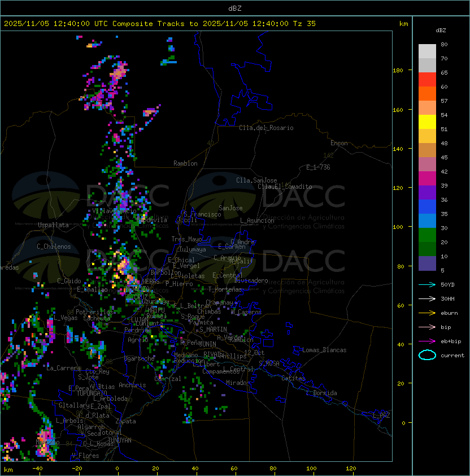Click the 'C_Guido' place label

click(x=69, y=281)
